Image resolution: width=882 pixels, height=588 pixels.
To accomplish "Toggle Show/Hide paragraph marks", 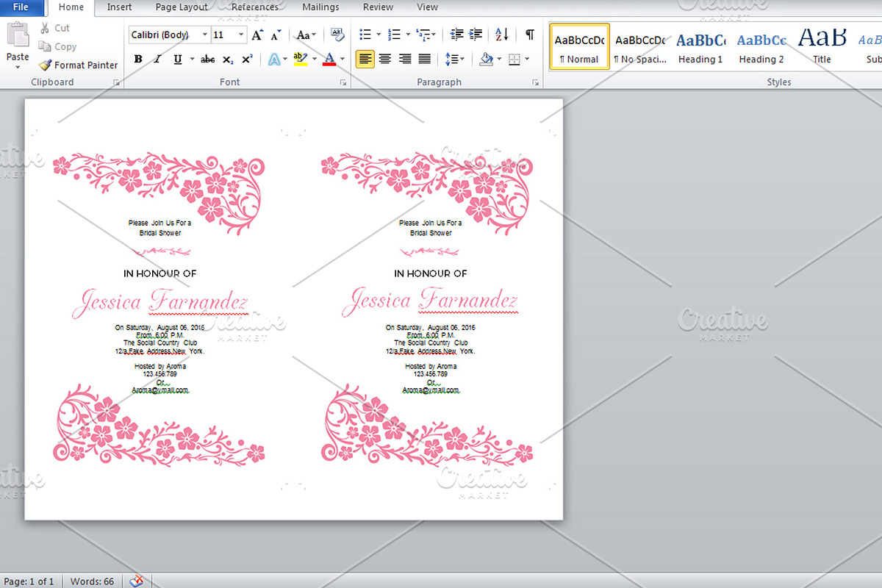I will [x=529, y=35].
